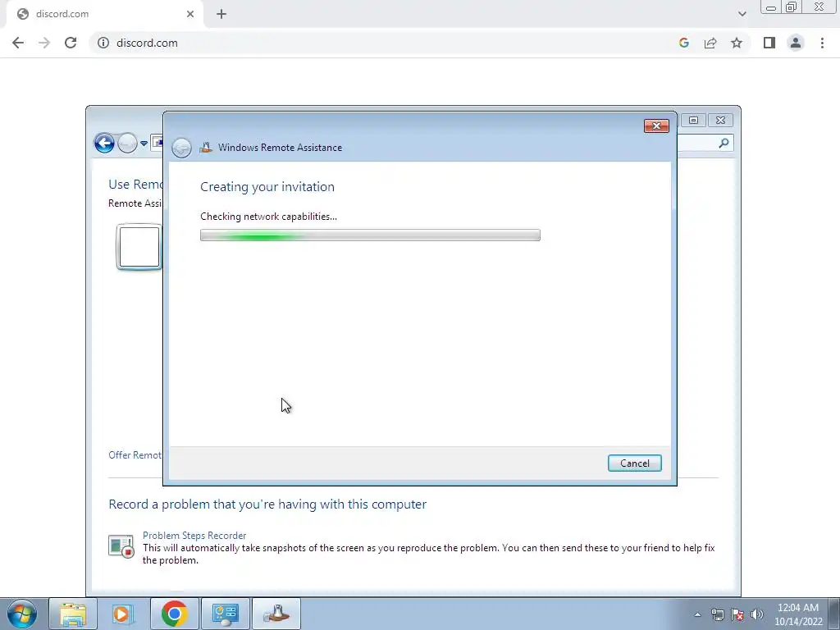Click the volume speaker tray icon
Screen dimensions: 840x630
(x=757, y=614)
